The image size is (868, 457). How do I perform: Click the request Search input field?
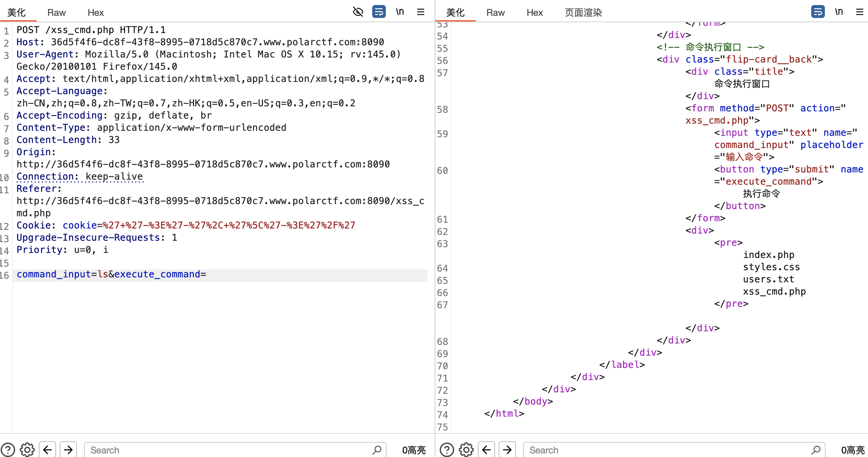(230, 450)
